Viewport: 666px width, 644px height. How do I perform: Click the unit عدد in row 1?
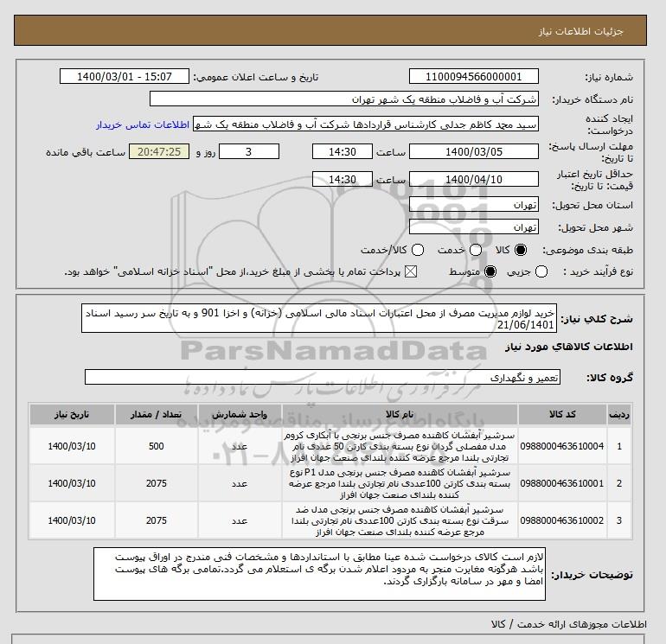point(240,446)
